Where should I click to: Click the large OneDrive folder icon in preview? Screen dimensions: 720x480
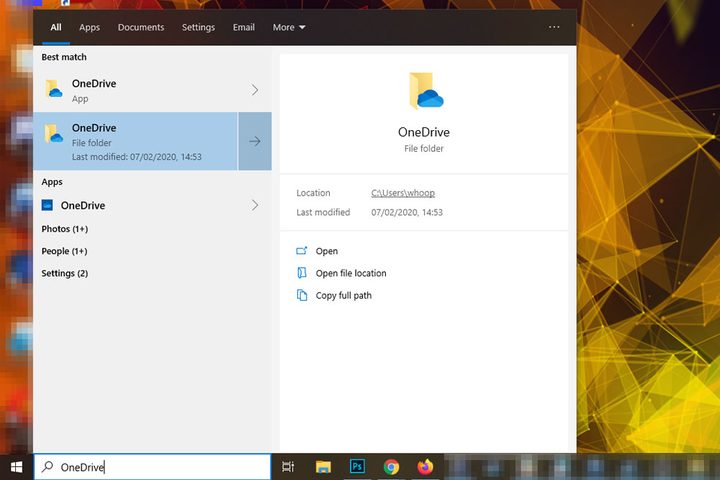(x=426, y=91)
